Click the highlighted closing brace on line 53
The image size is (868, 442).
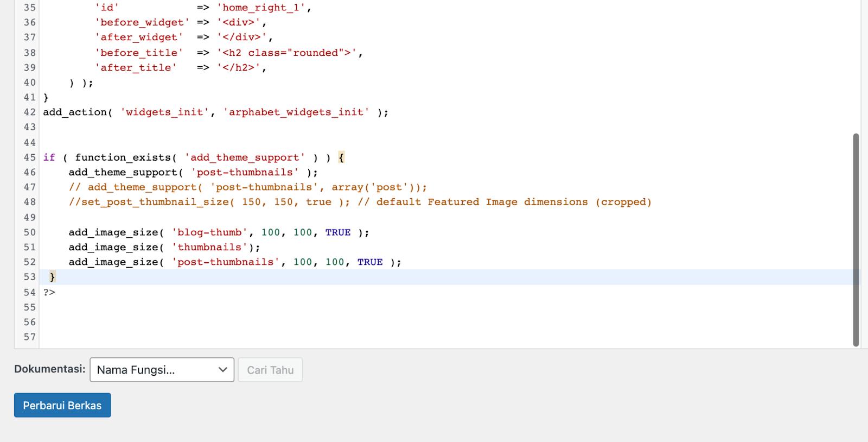tap(52, 277)
